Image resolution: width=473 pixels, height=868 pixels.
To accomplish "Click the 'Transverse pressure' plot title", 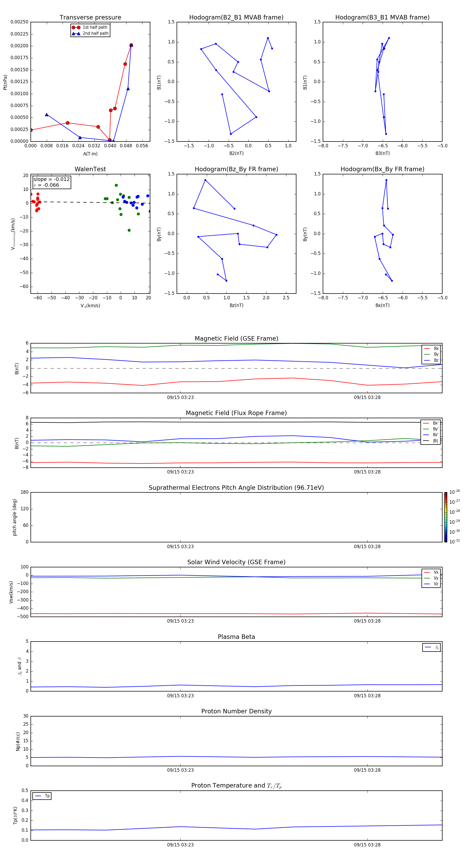I will click(x=90, y=18).
